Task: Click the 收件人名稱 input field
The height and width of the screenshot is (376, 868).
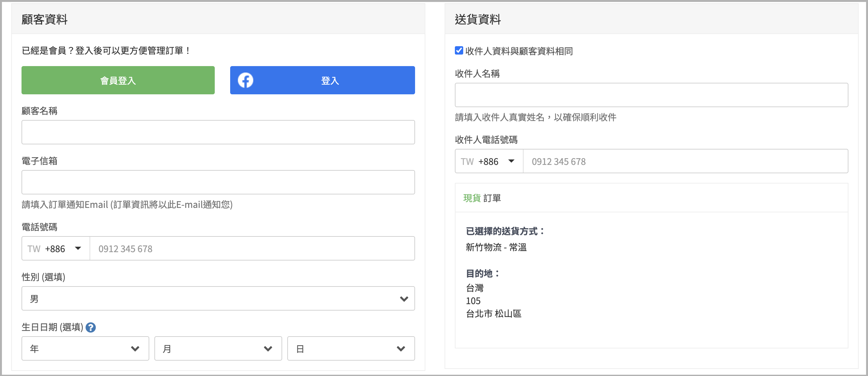Action: coord(651,95)
